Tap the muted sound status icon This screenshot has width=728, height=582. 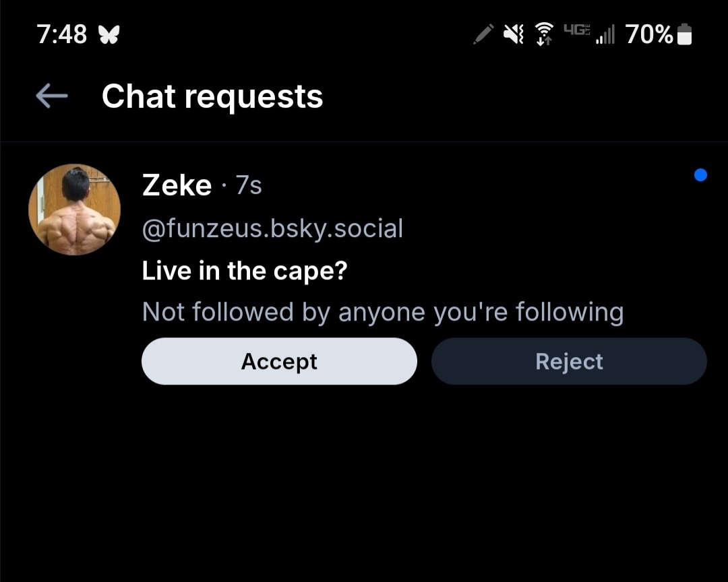[x=514, y=34]
